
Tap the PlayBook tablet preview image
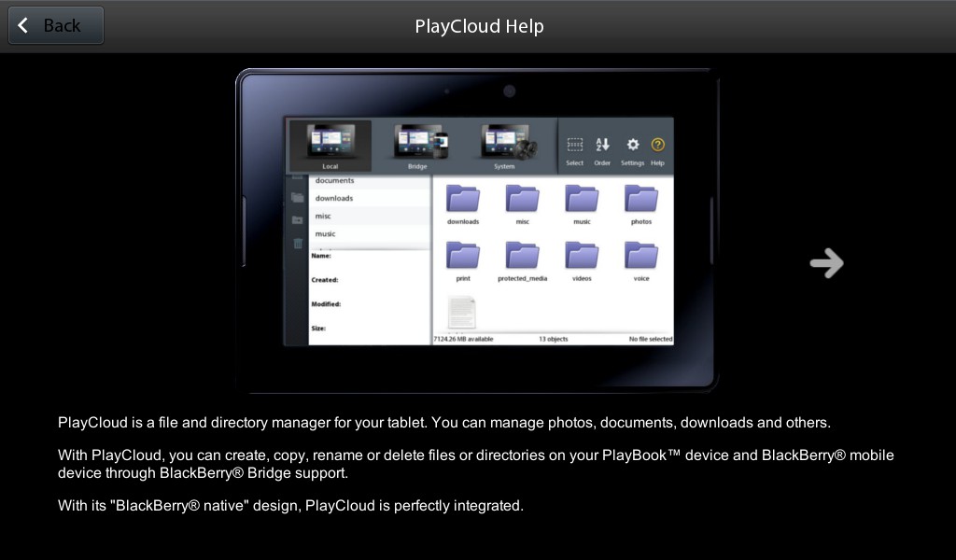point(477,231)
